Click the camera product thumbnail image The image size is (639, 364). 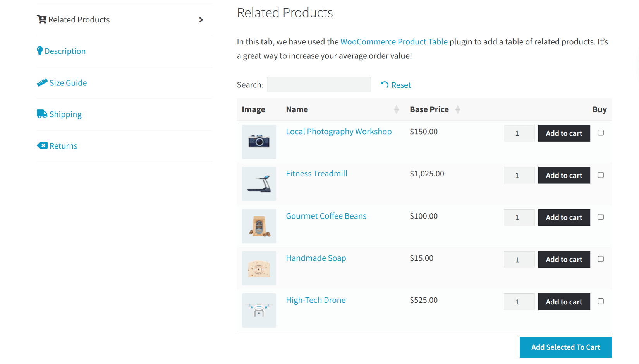pyautogui.click(x=259, y=142)
